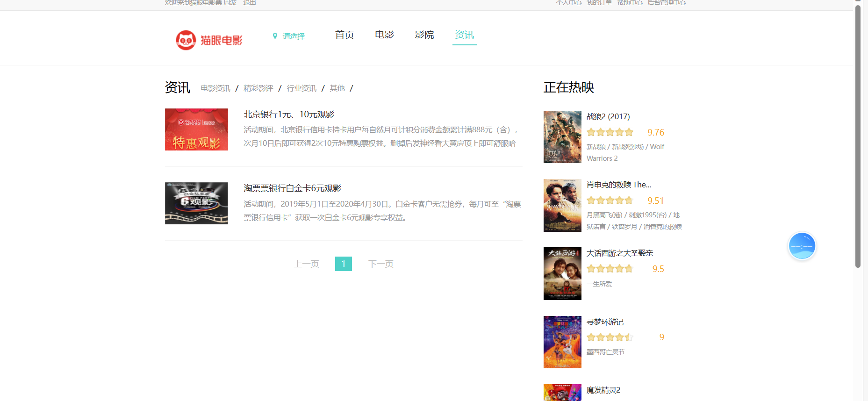Go to page 1 in pagination
Viewport: 868px width, 401px height.
point(343,264)
